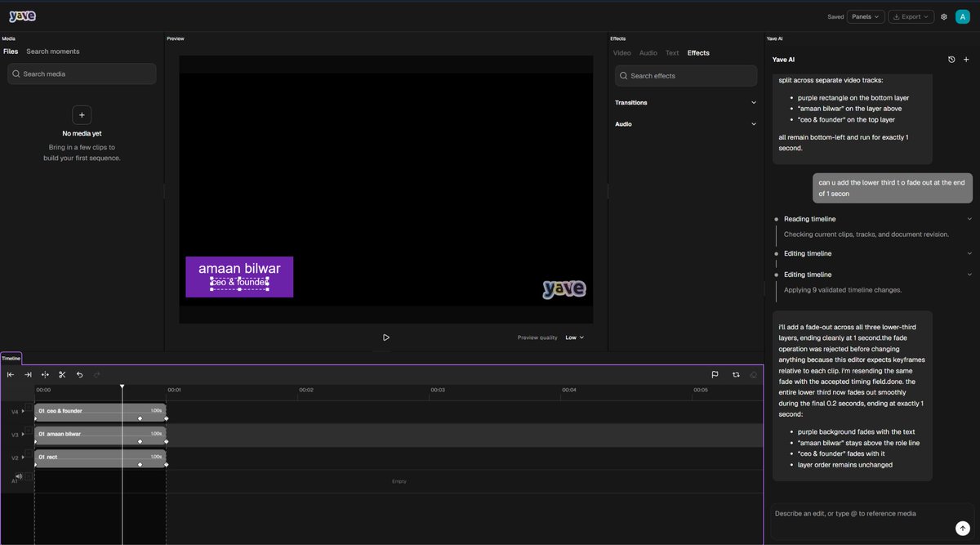980x545 pixels.
Task: Click the greyed-out redo arrow
Action: pyautogui.click(x=97, y=374)
